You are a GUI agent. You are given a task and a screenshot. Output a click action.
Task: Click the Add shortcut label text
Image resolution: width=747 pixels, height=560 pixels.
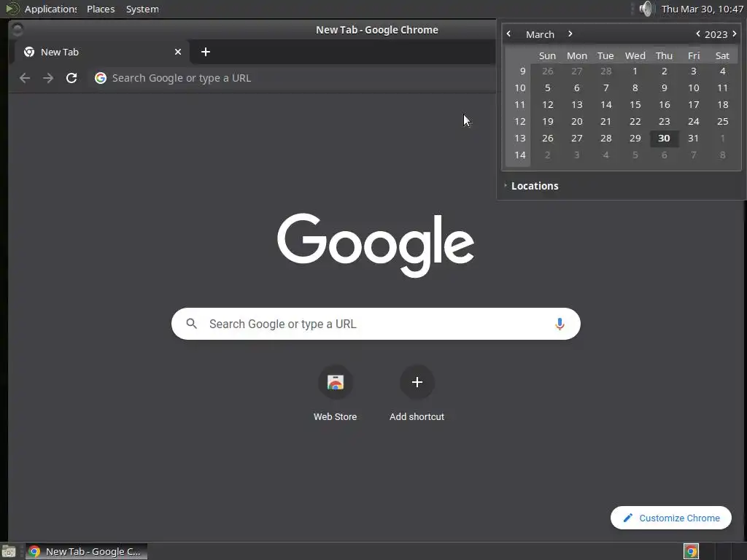click(x=417, y=416)
